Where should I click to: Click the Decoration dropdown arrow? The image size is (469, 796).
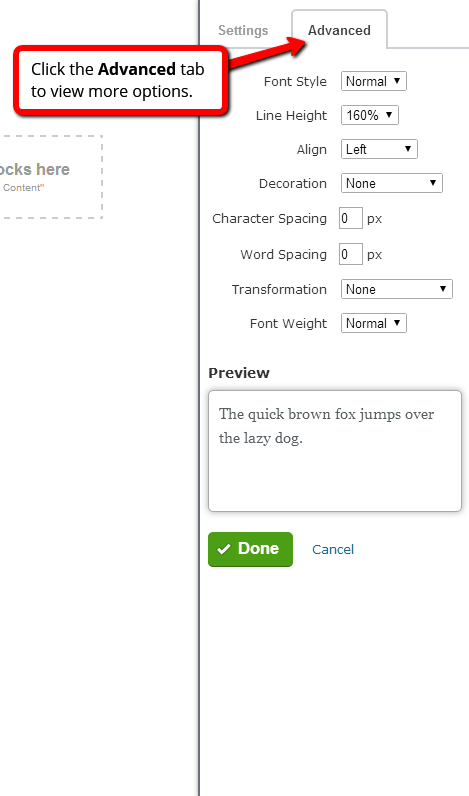(433, 183)
